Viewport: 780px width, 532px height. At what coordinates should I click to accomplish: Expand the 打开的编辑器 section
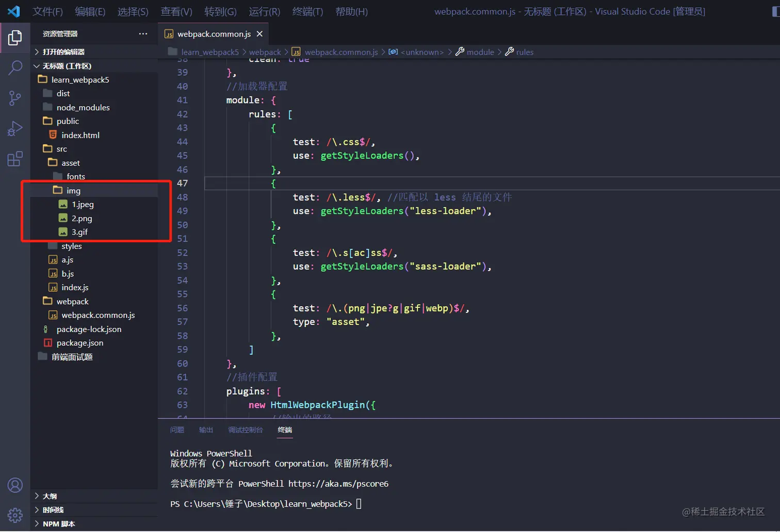[x=94, y=52]
